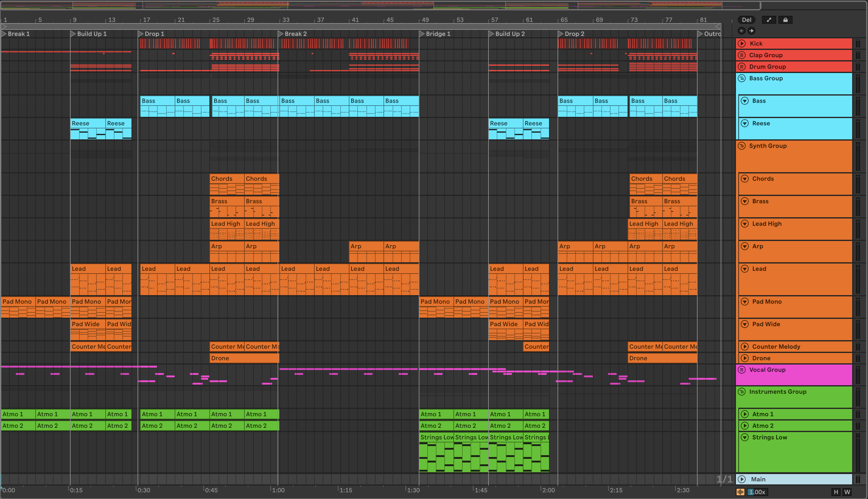Jump to the Bridge 1 locator
868x499 pixels.
tap(422, 33)
